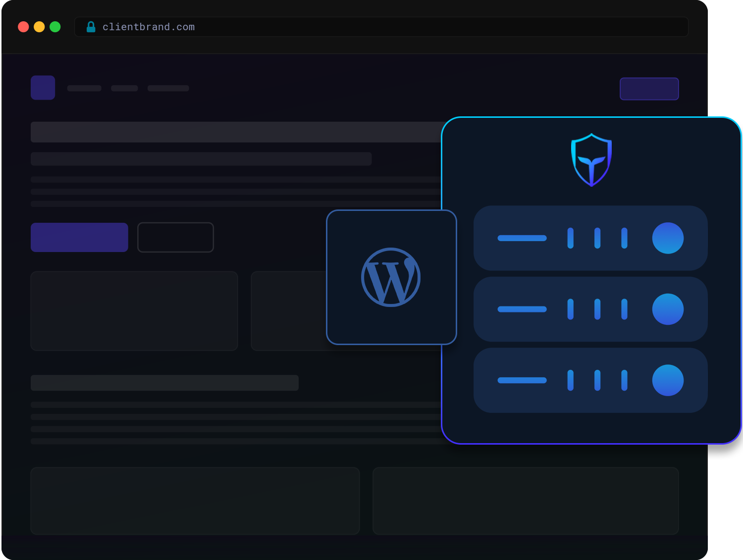Click the shield logo atop server panel
Screen dimensions: 743x560
[591, 160]
